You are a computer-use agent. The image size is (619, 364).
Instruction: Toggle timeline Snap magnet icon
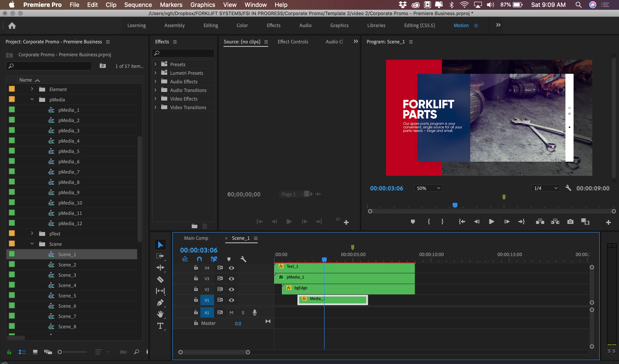199,259
